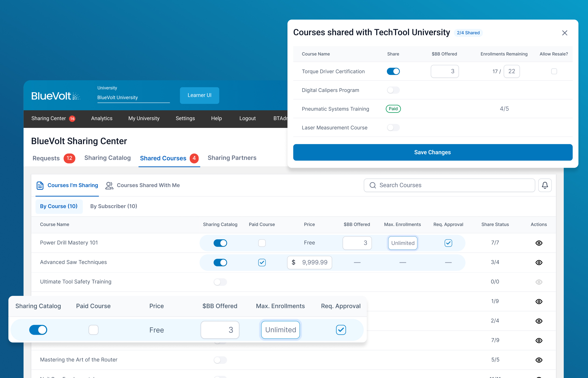
Task: Open the Analytics menu
Action: (101, 119)
